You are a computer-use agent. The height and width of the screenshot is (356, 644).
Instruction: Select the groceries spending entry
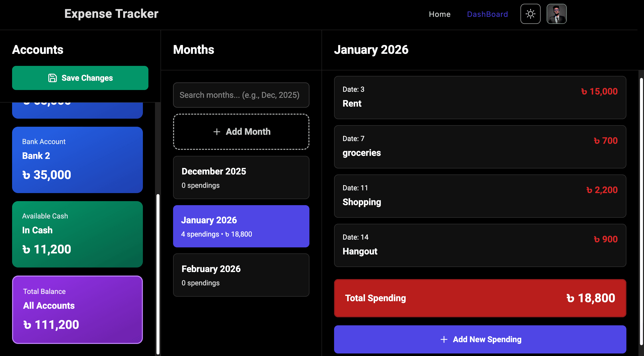click(x=480, y=147)
